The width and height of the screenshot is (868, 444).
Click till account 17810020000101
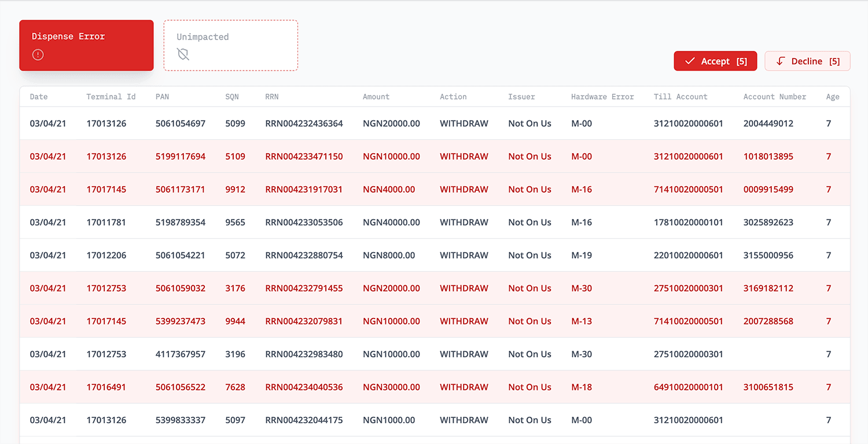click(689, 222)
